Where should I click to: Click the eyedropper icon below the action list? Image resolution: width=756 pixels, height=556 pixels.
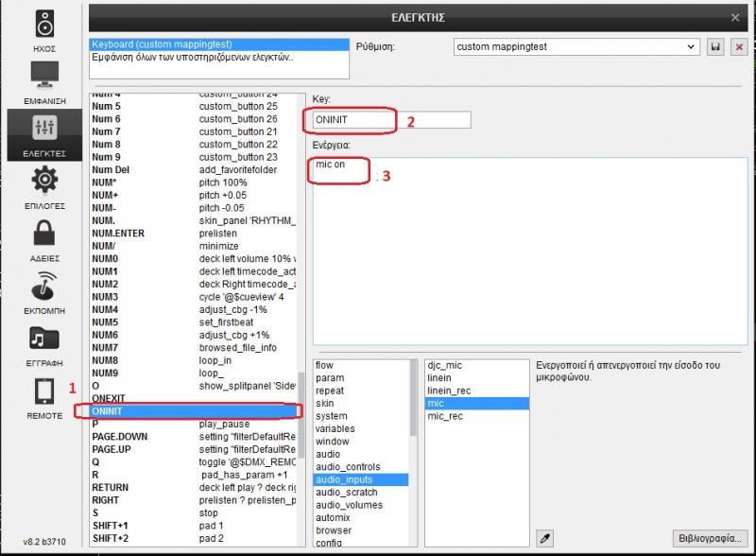click(544, 537)
